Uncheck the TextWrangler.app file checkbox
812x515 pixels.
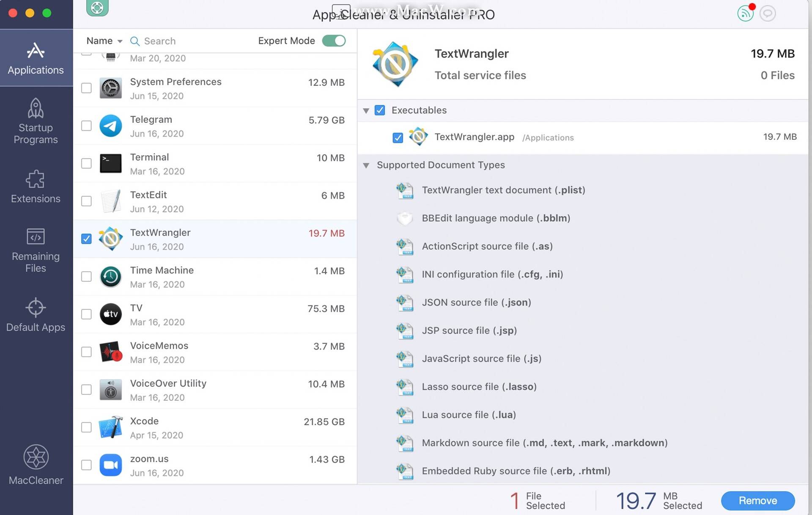(x=398, y=138)
